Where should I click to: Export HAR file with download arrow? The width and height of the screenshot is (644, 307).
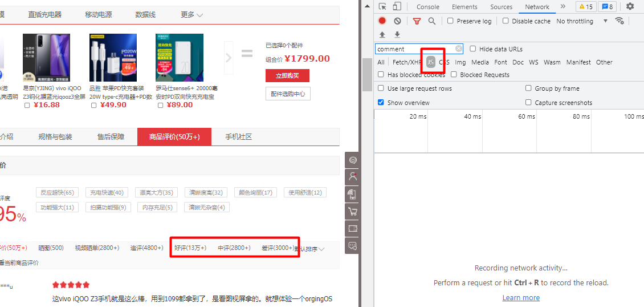click(x=397, y=34)
